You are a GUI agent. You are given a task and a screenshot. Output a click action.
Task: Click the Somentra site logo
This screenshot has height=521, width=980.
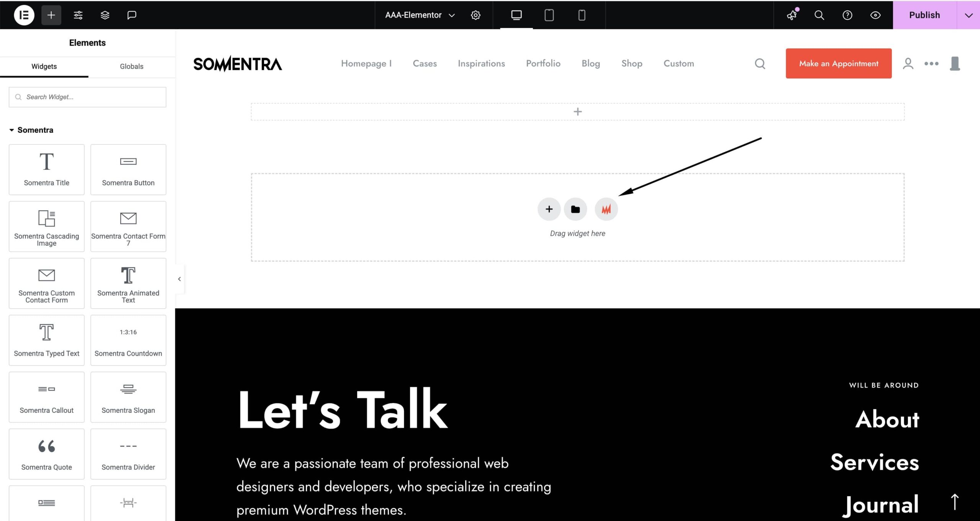pos(238,63)
